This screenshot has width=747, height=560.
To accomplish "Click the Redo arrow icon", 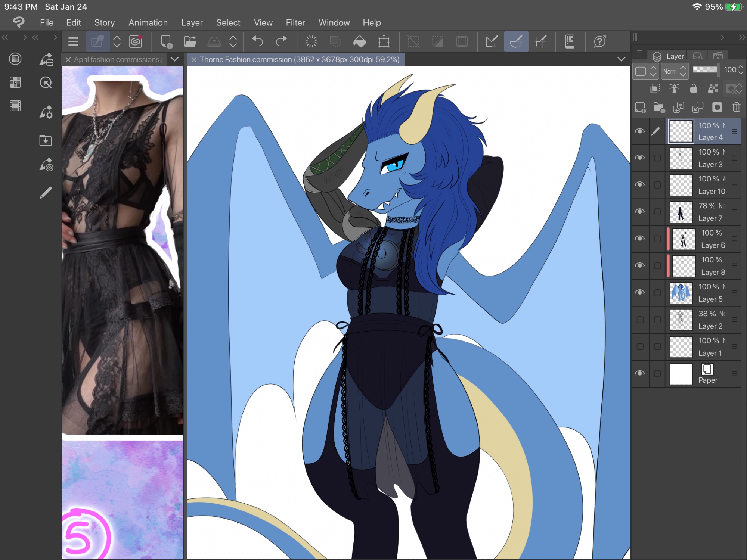I will click(x=281, y=41).
